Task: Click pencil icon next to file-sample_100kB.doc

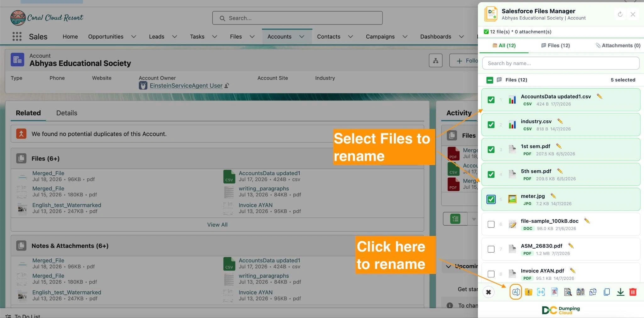Action: [587, 221]
